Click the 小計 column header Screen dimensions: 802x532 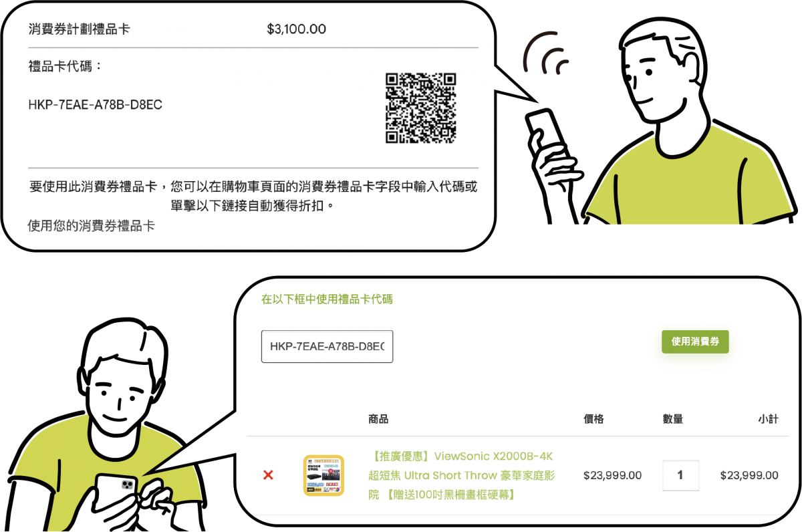[768, 419]
